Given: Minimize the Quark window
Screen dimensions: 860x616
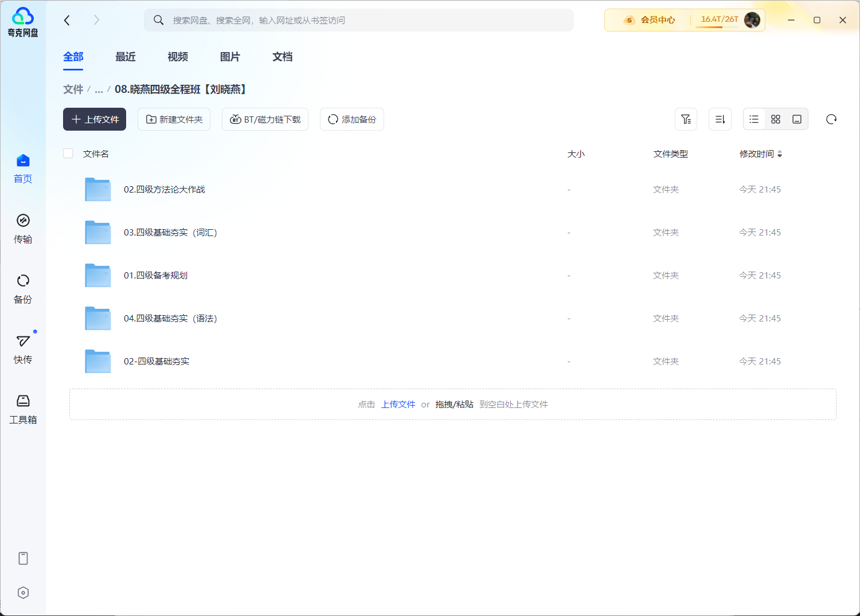Looking at the screenshot, I should 791,20.
